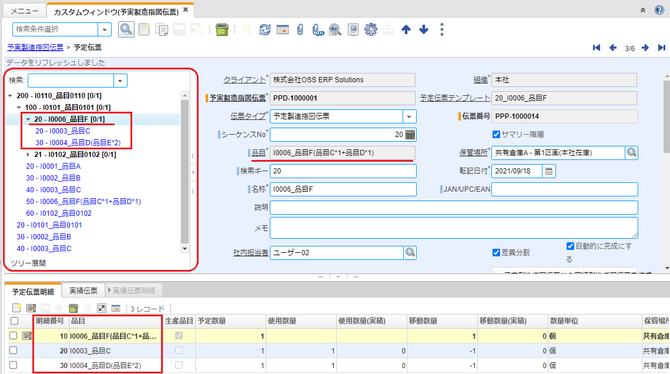Click into the メモ text area

pos(454,228)
